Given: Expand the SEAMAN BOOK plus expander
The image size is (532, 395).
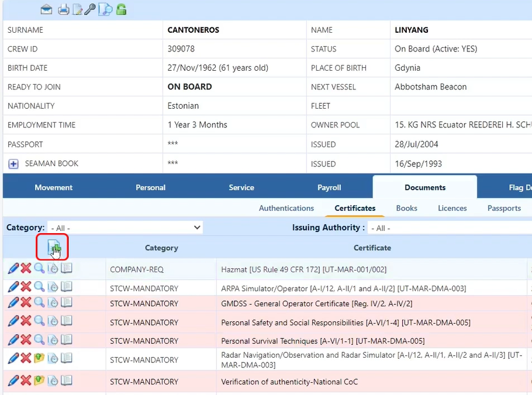Looking at the screenshot, I should (13, 164).
